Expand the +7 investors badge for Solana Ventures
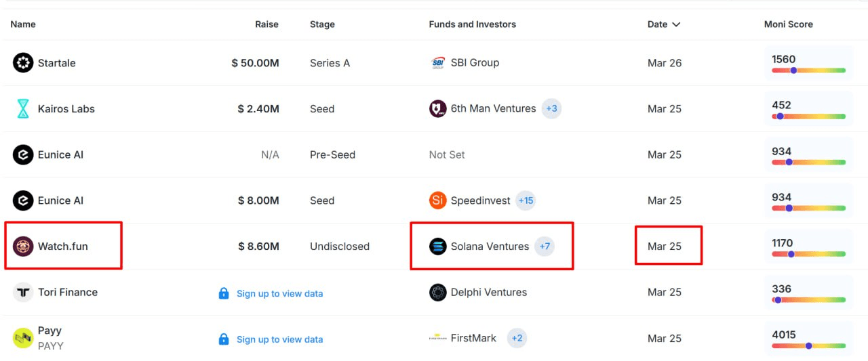 pos(545,247)
